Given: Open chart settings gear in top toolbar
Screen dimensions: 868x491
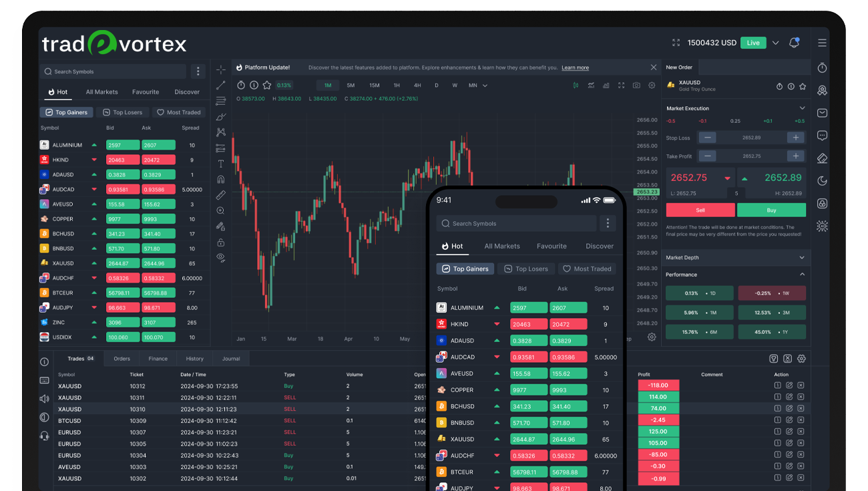Looking at the screenshot, I should (x=652, y=86).
